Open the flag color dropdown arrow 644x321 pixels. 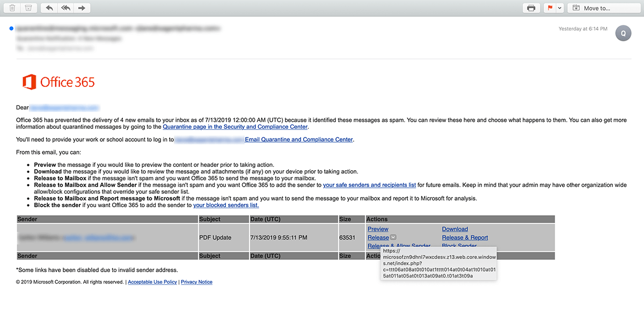(x=560, y=8)
